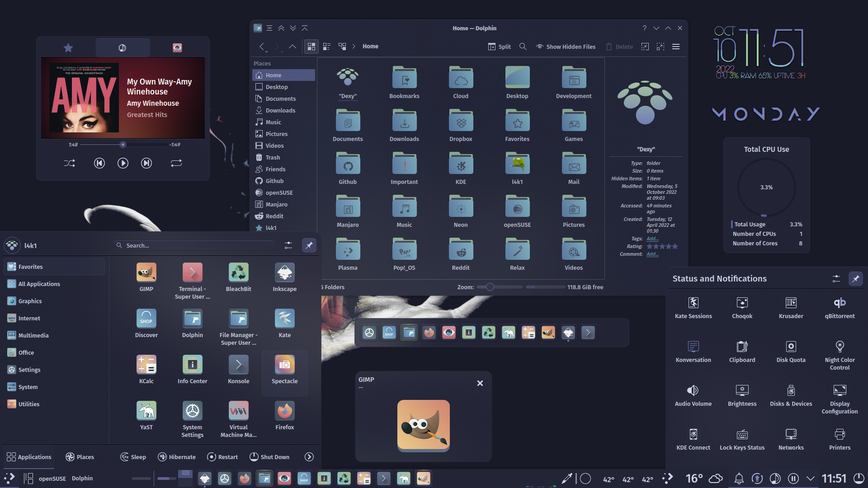This screenshot has height=488, width=868.
Task: Open the Pop!_OS folder in Dolphin
Action: [404, 255]
